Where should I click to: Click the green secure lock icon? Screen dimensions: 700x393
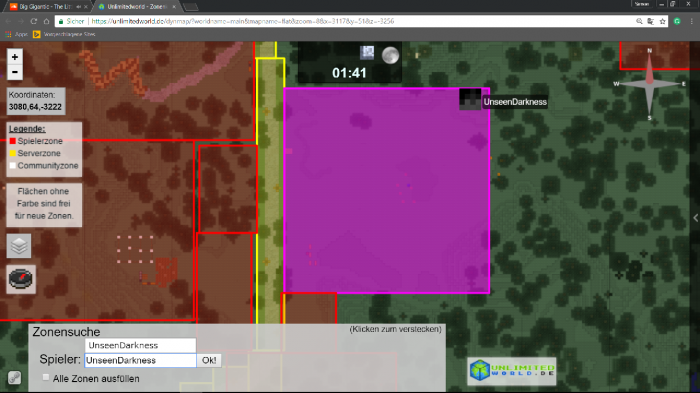[x=61, y=21]
